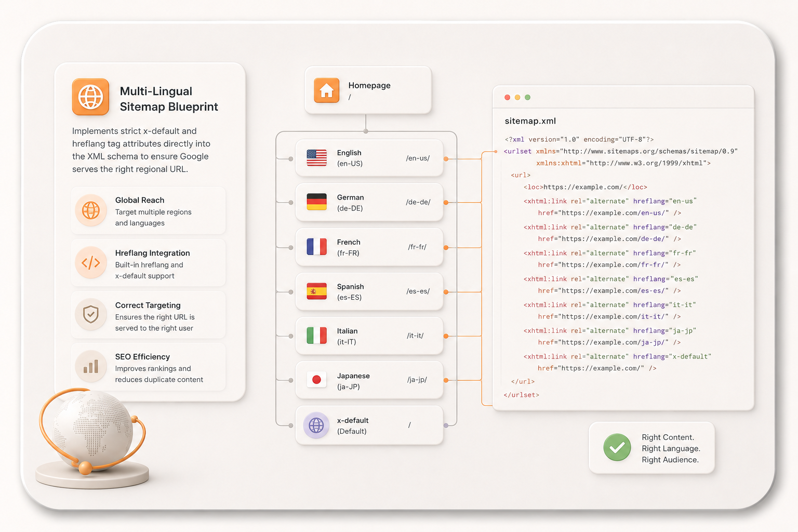
Task: Click the hreflang="es-es" code line
Action: coord(611,279)
